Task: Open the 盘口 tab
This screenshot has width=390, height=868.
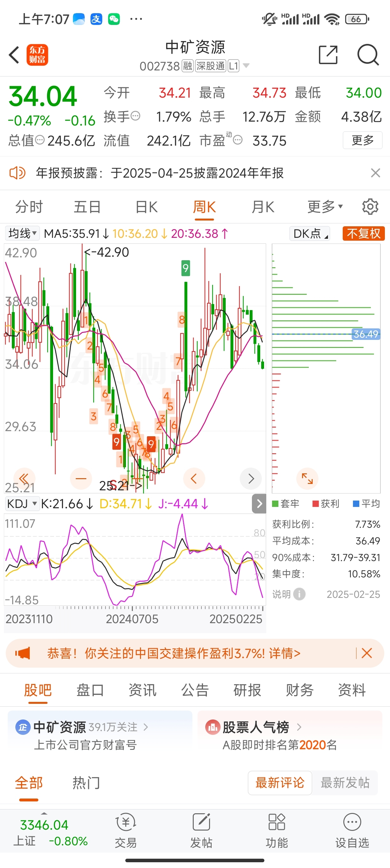Action: 90,690
